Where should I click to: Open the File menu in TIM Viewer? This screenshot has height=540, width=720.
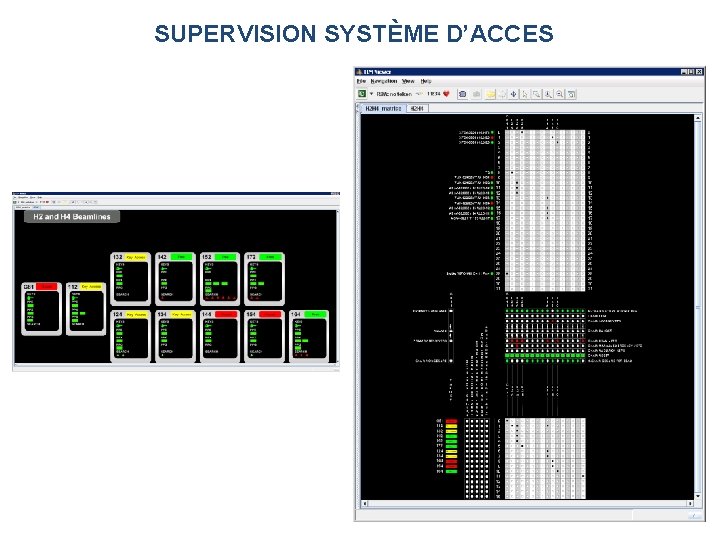(361, 81)
